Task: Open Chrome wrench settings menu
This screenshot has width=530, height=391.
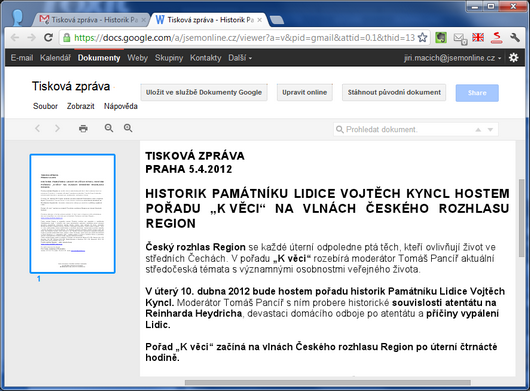Action: click(515, 37)
